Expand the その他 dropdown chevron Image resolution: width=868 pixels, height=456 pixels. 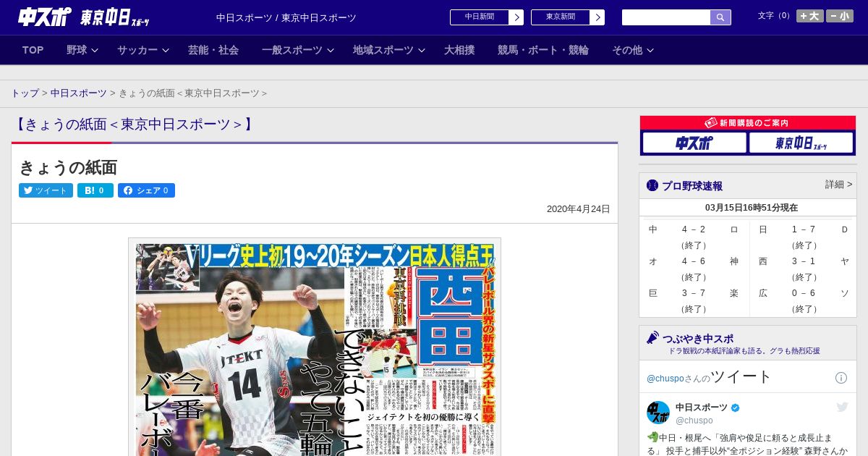coord(650,51)
